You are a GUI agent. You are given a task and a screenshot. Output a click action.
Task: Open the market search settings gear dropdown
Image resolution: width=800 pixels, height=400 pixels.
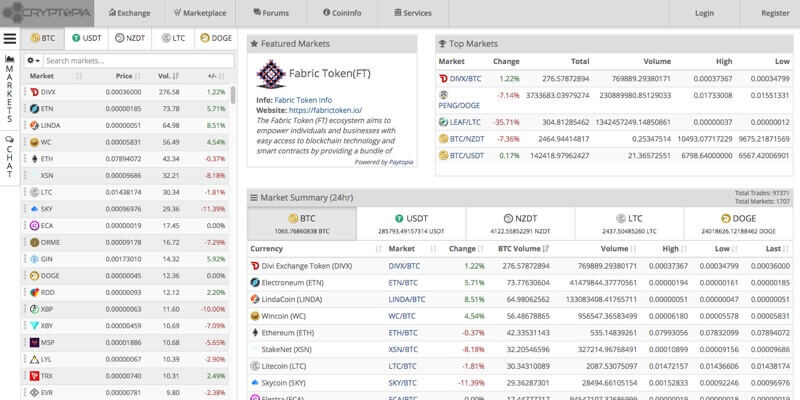tap(33, 61)
